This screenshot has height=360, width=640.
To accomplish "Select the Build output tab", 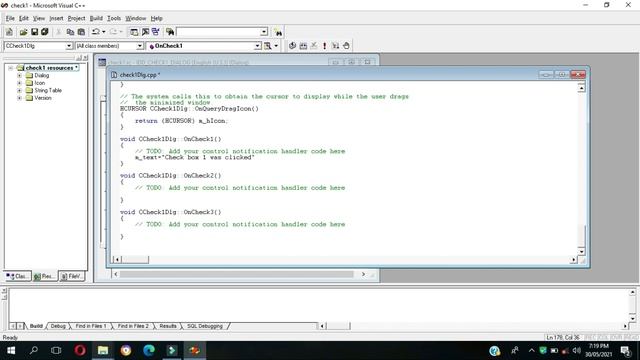I will (x=36, y=326).
